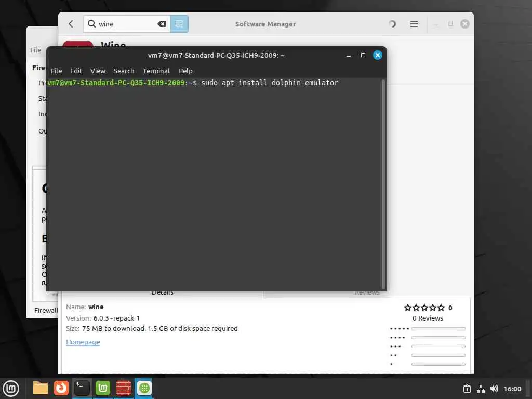Maximize the terminal window
The image size is (532, 399).
[x=363, y=55]
